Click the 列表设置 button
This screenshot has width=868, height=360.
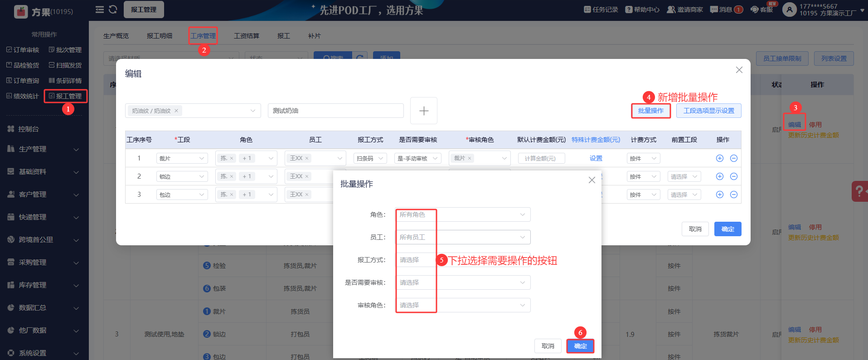point(834,58)
